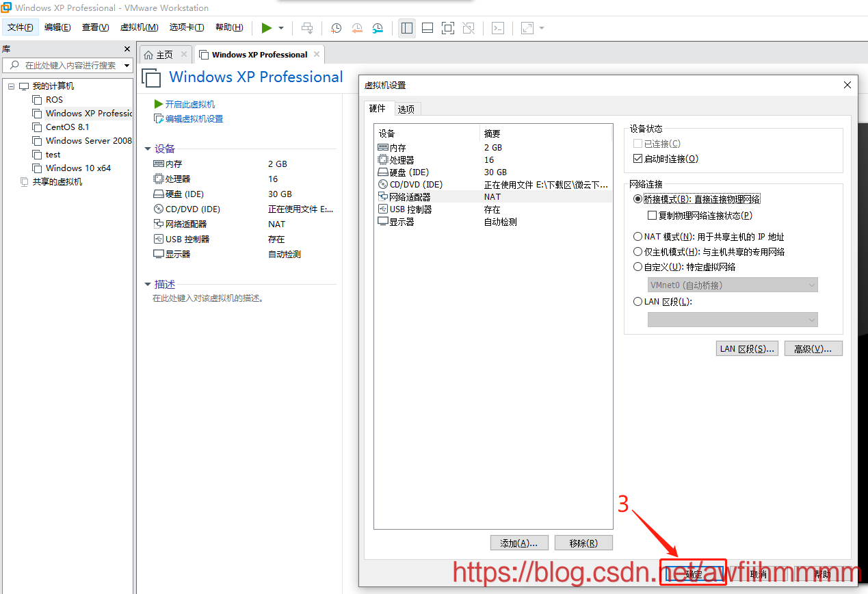Select 硬盘 (IDE) row in dialog list

click(x=493, y=172)
